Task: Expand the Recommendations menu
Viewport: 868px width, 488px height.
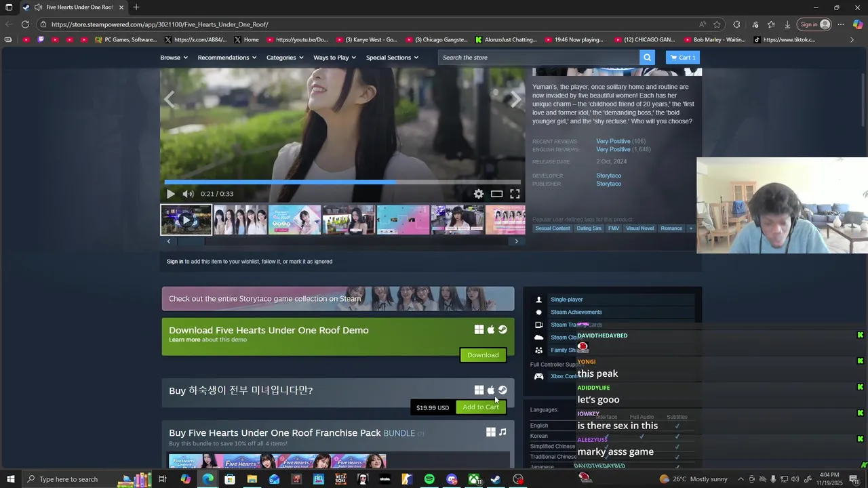Action: tap(226, 58)
